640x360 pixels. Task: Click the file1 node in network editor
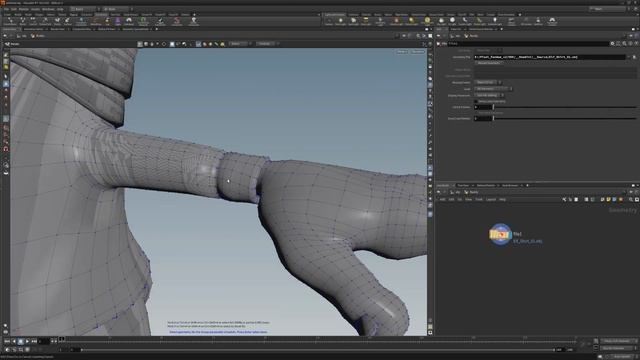click(500, 234)
